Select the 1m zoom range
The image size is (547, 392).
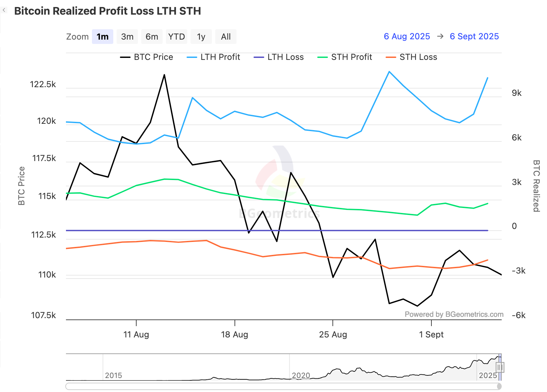[103, 37]
